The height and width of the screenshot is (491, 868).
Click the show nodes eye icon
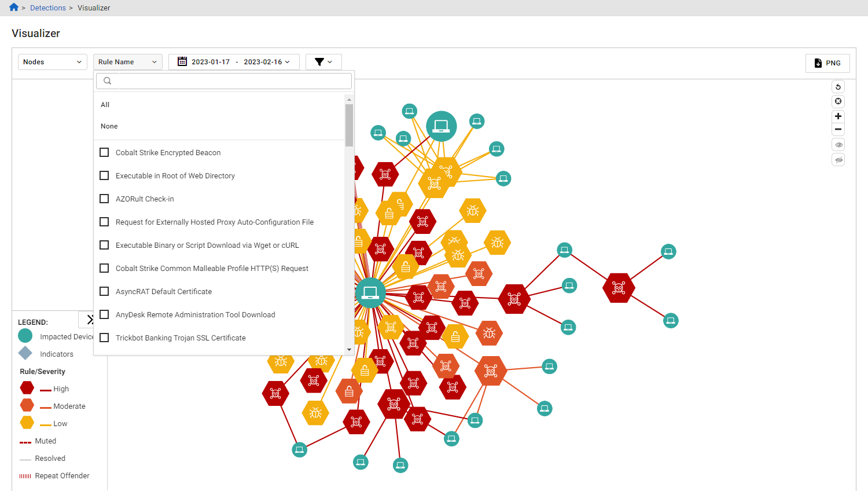coord(838,144)
